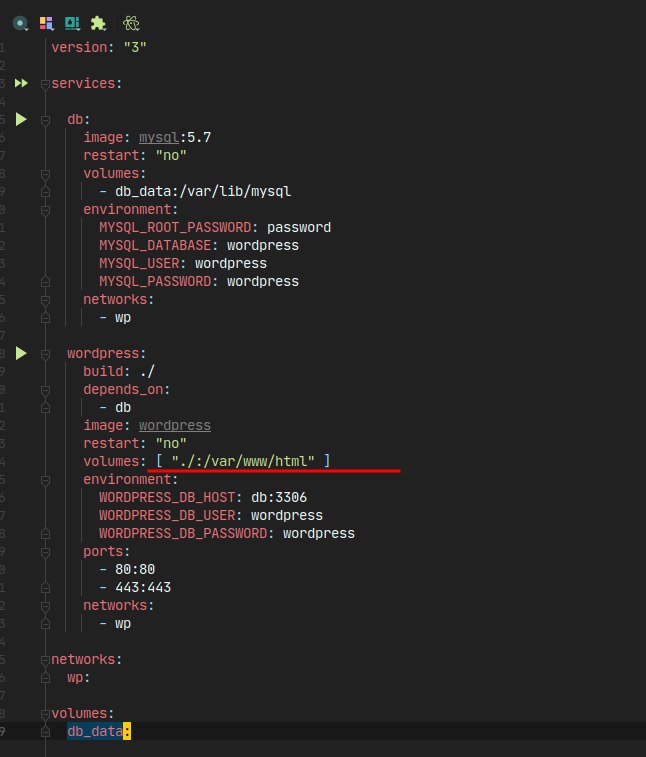Image resolution: width=646 pixels, height=757 pixels.
Task: Click the wordpress: service key
Action: [107, 353]
